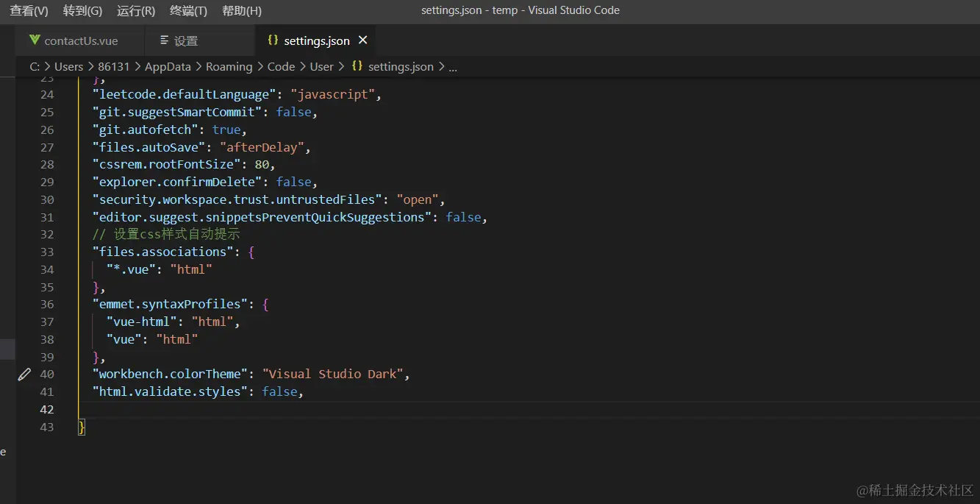Viewport: 980px width, 504px height.
Task: Click the User breadcrumb segment
Action: coord(321,66)
